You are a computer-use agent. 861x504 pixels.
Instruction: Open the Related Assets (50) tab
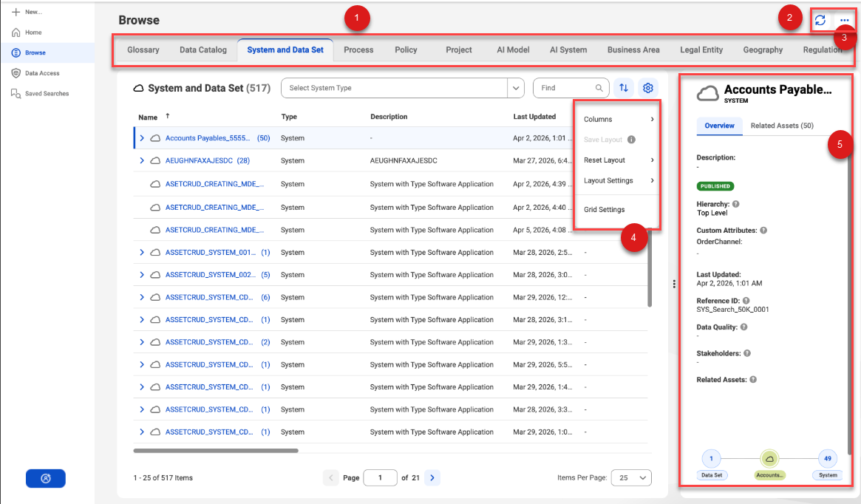pyautogui.click(x=782, y=126)
